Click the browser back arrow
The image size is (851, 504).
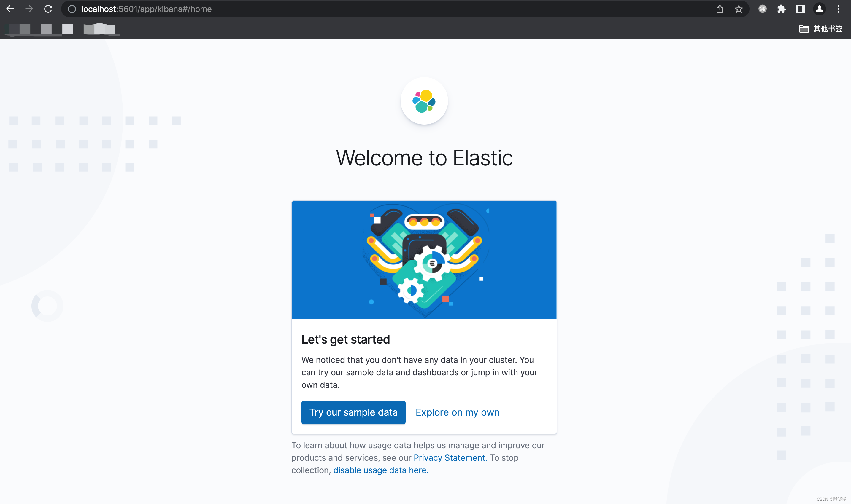10,9
